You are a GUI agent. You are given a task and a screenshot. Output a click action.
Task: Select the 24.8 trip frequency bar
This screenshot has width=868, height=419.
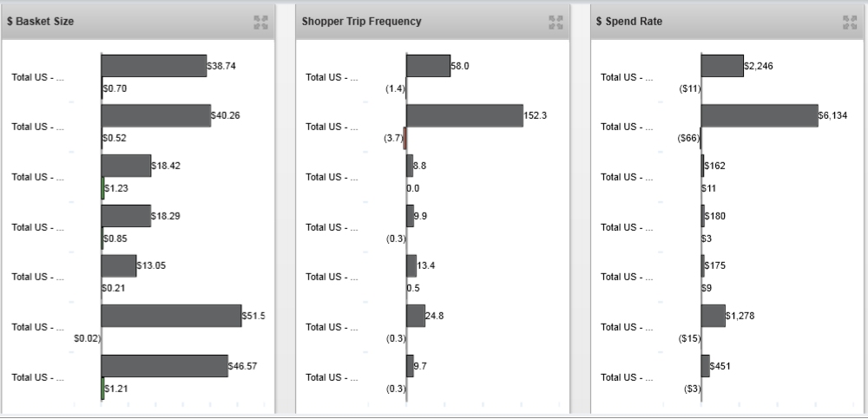(x=416, y=316)
